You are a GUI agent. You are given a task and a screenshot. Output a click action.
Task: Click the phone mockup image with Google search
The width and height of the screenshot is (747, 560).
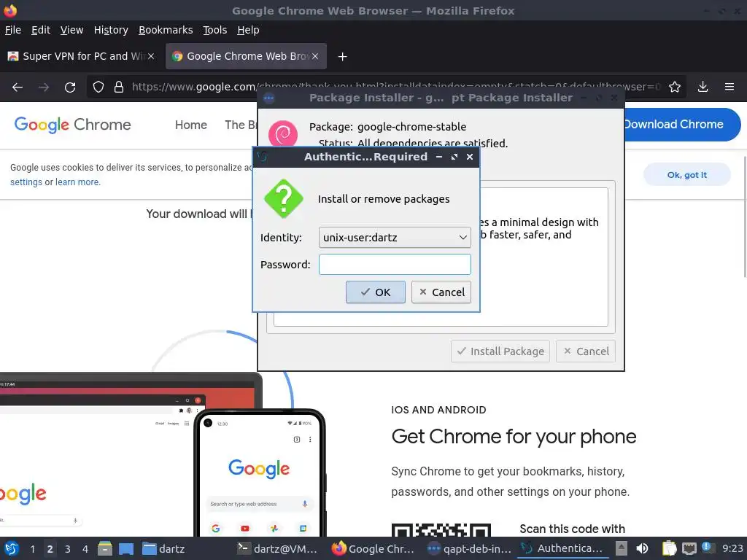260,472
